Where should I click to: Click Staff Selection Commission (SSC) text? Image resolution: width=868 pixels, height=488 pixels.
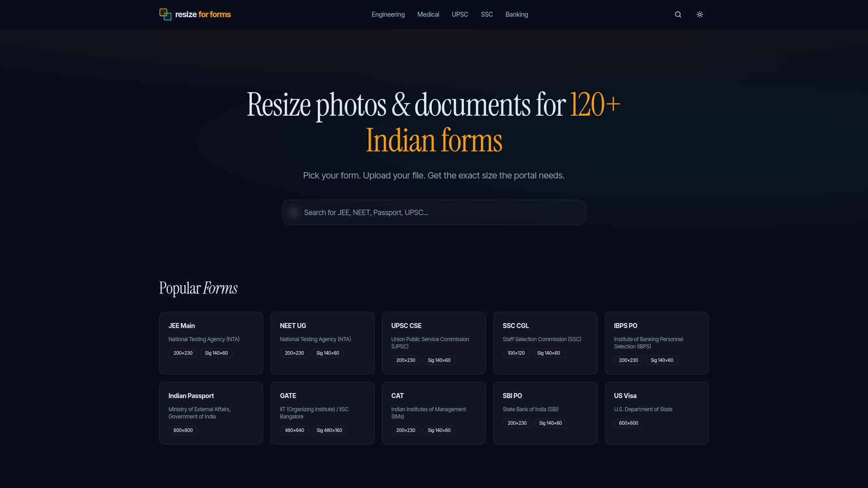click(x=542, y=339)
